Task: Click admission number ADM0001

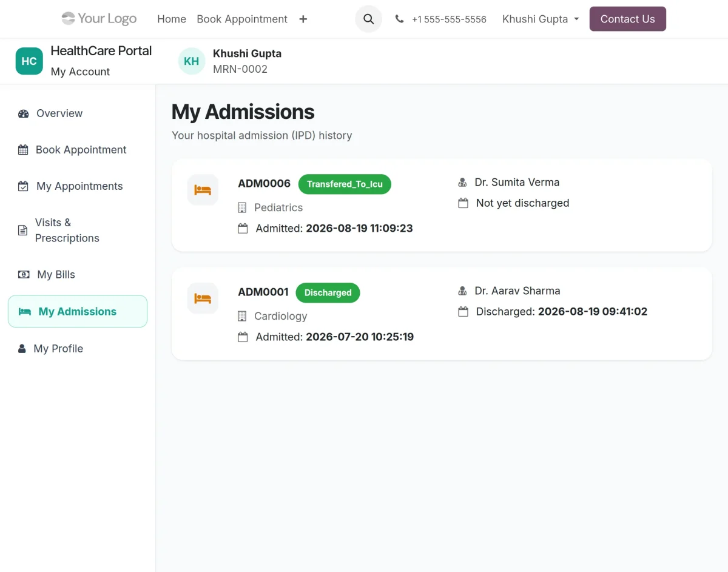Action: (263, 292)
